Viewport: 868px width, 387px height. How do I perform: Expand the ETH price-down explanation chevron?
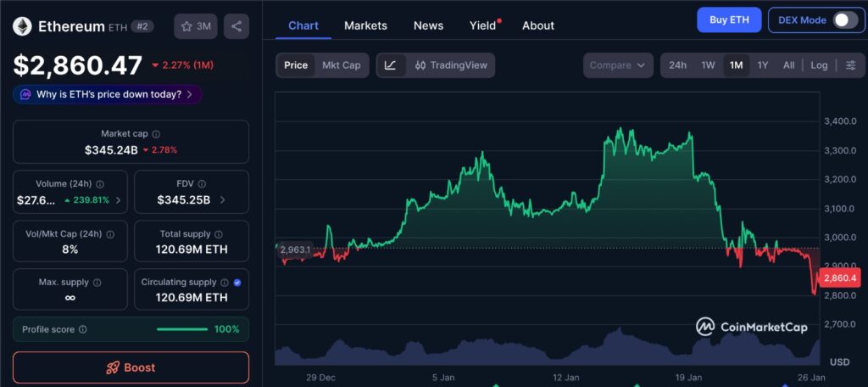click(190, 94)
